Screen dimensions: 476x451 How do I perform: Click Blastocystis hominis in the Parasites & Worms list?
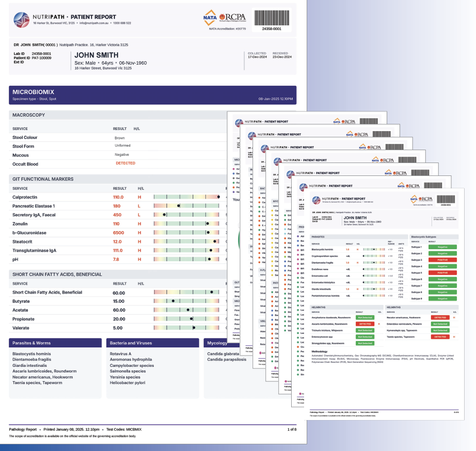pos(31,354)
